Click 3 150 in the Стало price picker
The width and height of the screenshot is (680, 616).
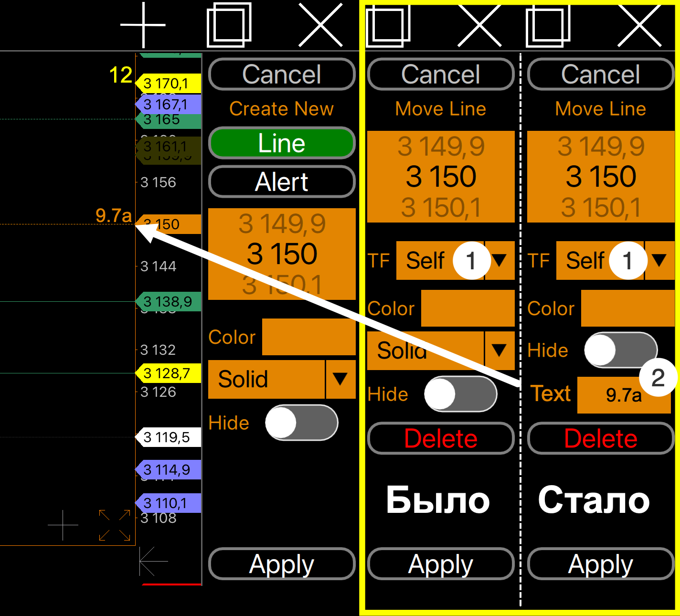601,177
